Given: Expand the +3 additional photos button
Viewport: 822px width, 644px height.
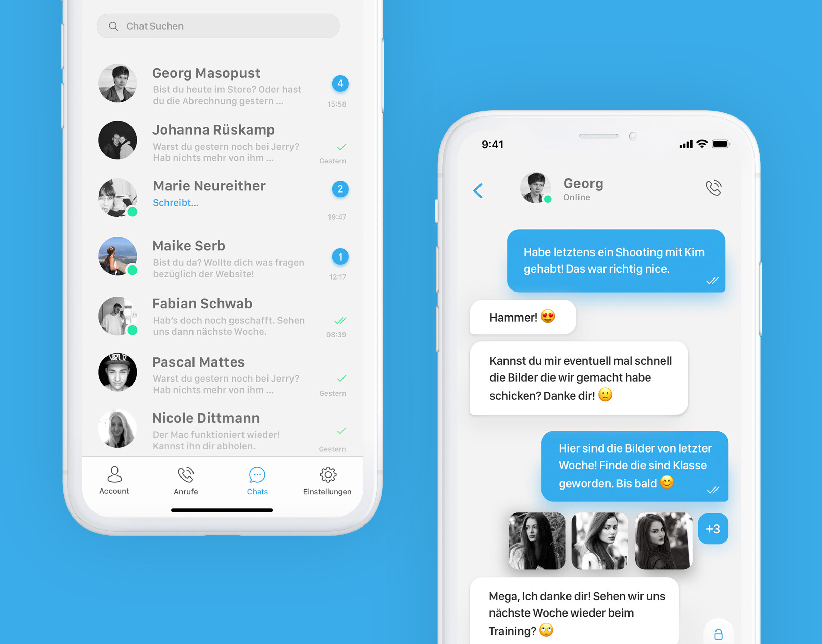Looking at the screenshot, I should coord(714,530).
